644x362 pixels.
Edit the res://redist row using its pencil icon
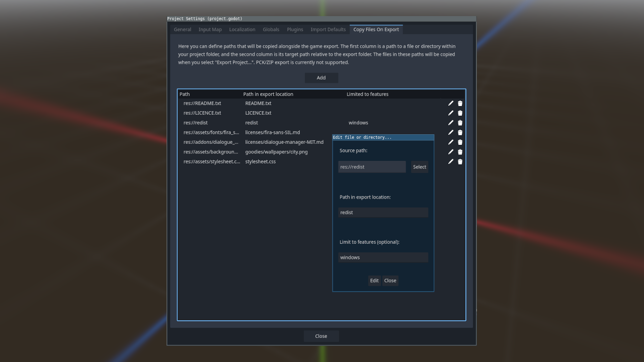(x=451, y=123)
